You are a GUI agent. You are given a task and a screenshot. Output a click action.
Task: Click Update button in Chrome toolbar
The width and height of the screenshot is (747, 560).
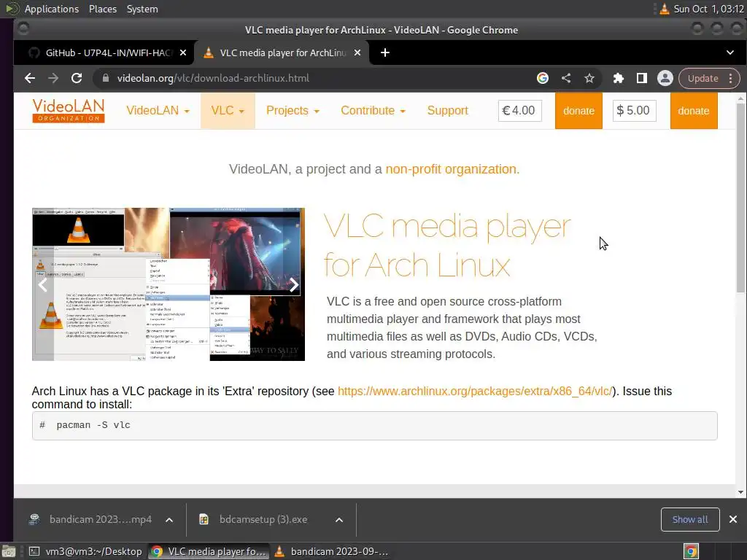pos(703,78)
